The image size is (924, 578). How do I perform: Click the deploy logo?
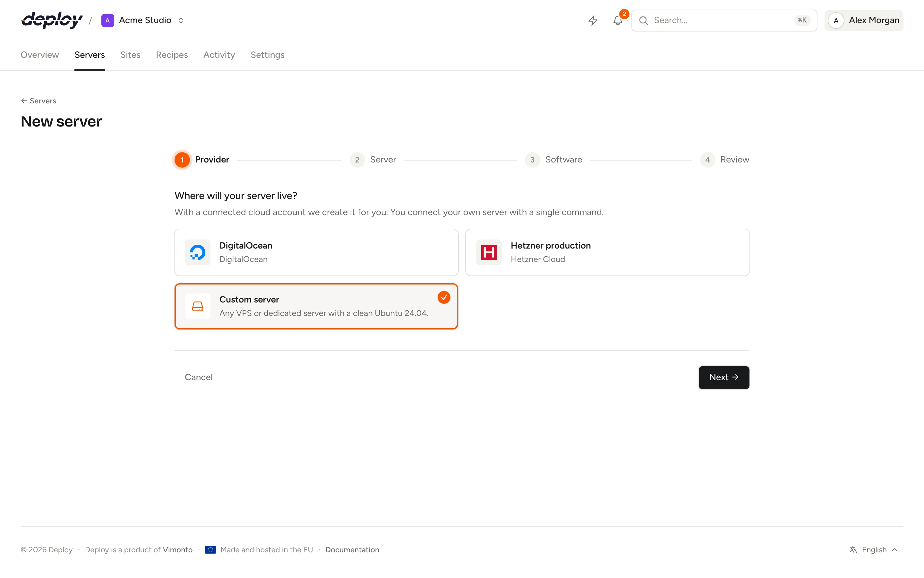pos(52,20)
